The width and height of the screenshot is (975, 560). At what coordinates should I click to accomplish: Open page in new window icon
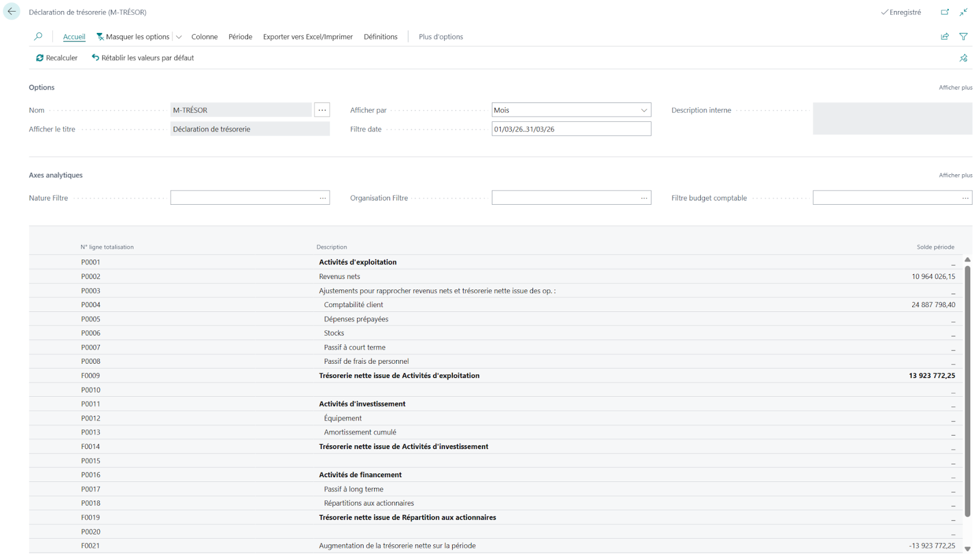click(x=945, y=12)
